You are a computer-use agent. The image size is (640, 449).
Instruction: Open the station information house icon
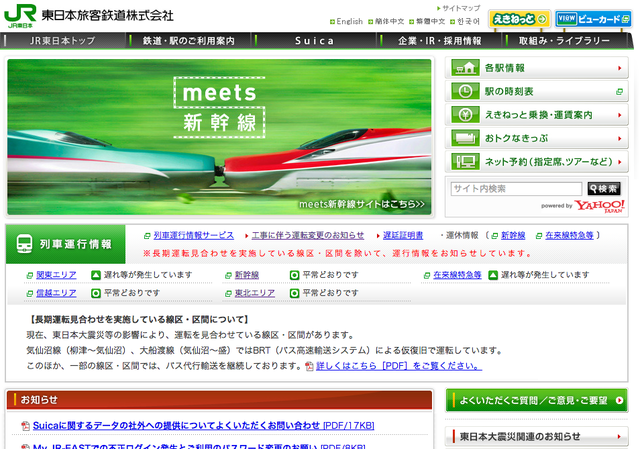click(x=465, y=68)
